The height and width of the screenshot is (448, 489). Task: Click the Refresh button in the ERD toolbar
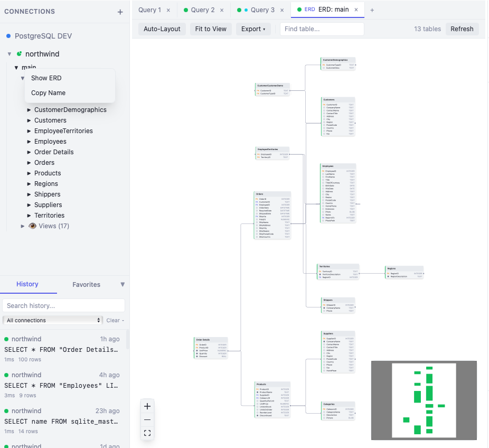click(x=462, y=29)
